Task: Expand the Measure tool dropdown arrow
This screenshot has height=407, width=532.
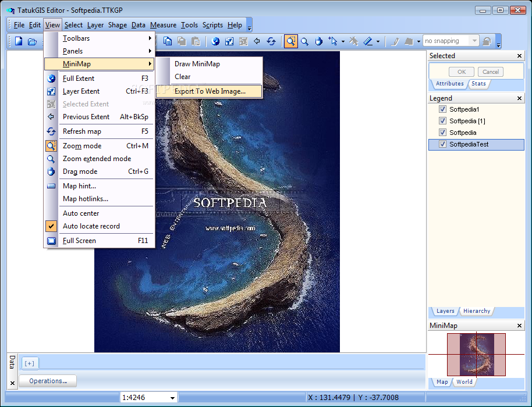Action: pyautogui.click(x=378, y=42)
